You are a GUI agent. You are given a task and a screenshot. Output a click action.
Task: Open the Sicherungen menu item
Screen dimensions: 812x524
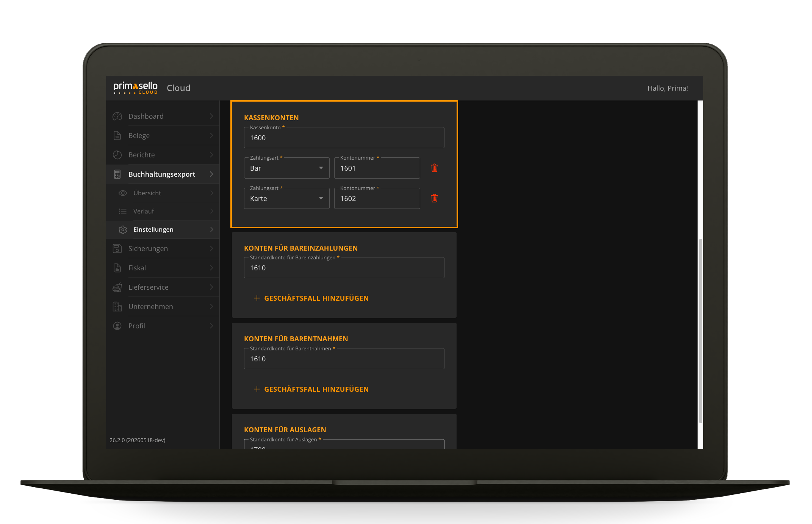tap(163, 249)
